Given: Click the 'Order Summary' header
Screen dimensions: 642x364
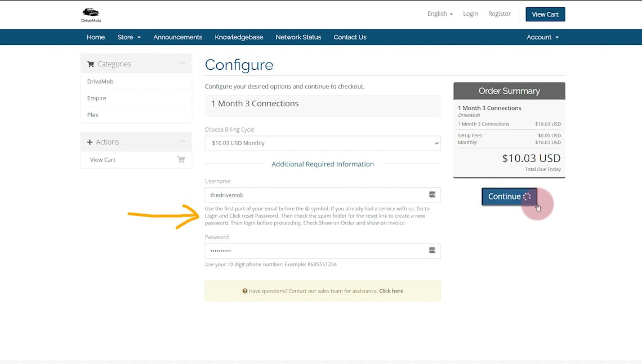Looking at the screenshot, I should [x=509, y=91].
